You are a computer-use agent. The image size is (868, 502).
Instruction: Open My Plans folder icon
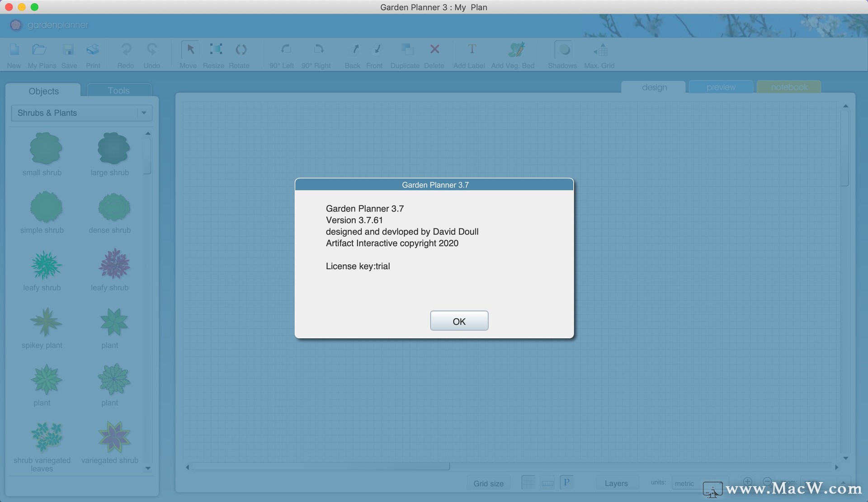[39, 50]
